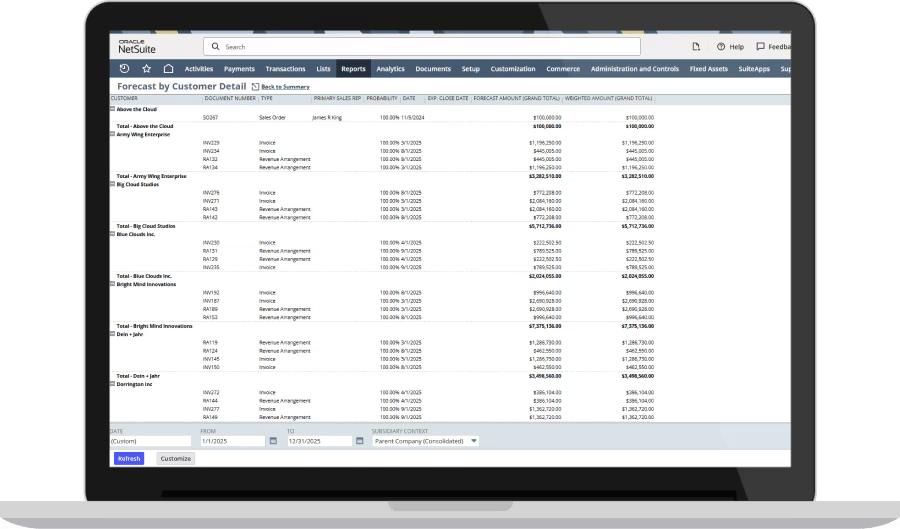900x529 pixels.
Task: Select document number SO267
Action: tap(210, 118)
